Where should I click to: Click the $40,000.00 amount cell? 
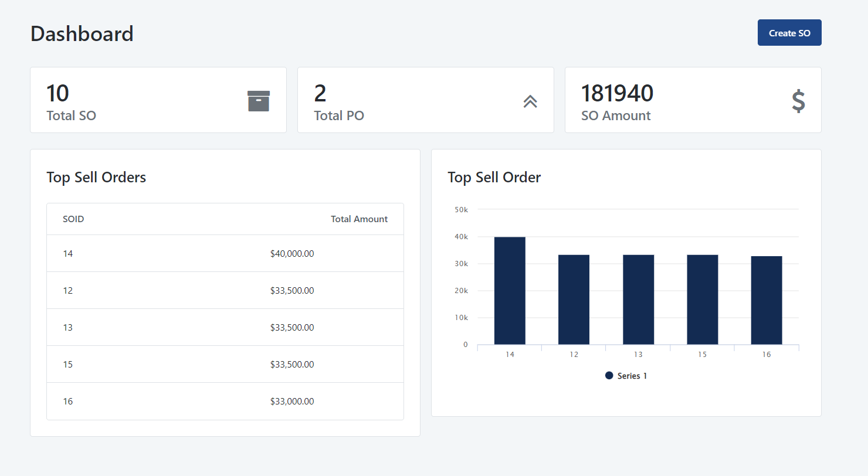point(292,253)
